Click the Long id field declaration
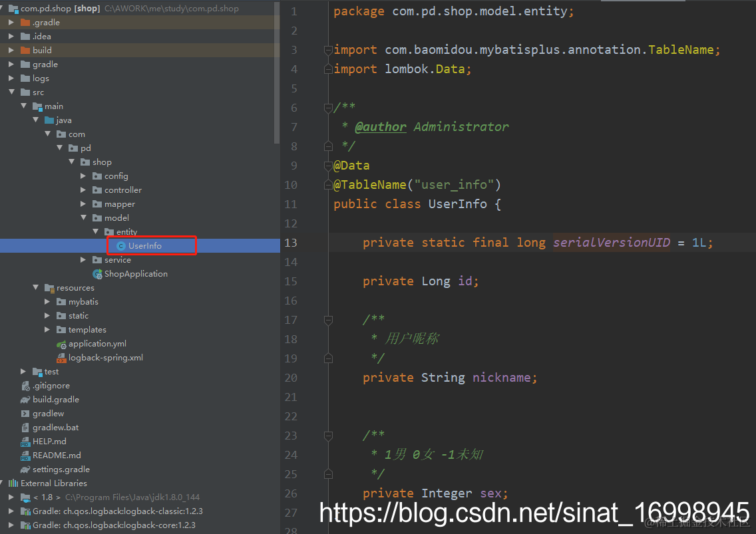Screen dimensions: 756x534 click(x=421, y=281)
